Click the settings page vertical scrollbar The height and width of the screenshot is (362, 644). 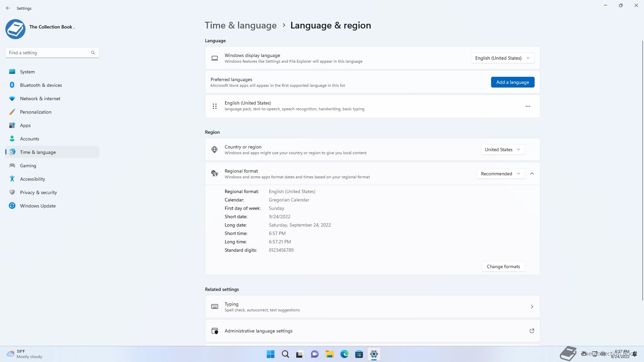[643, 171]
